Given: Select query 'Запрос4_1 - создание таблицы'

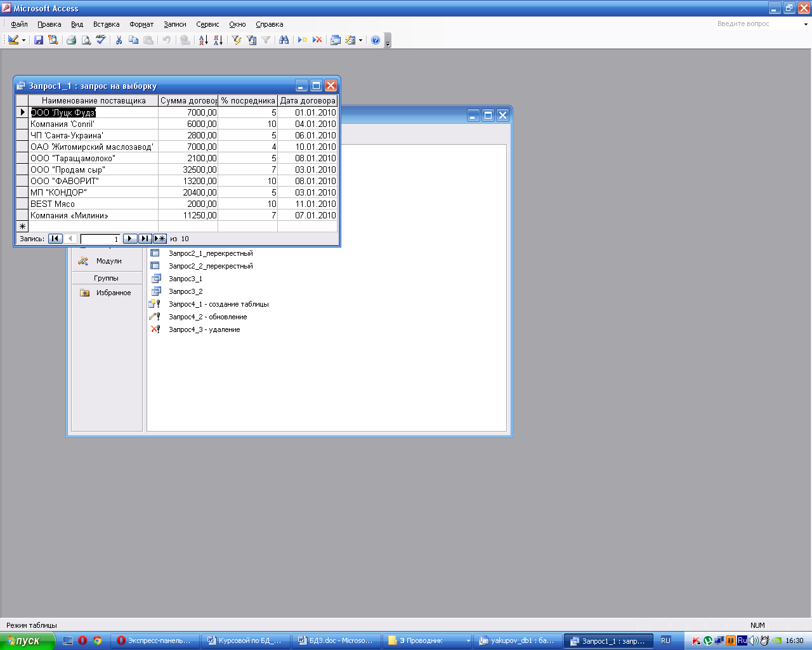Looking at the screenshot, I should click(x=218, y=304).
